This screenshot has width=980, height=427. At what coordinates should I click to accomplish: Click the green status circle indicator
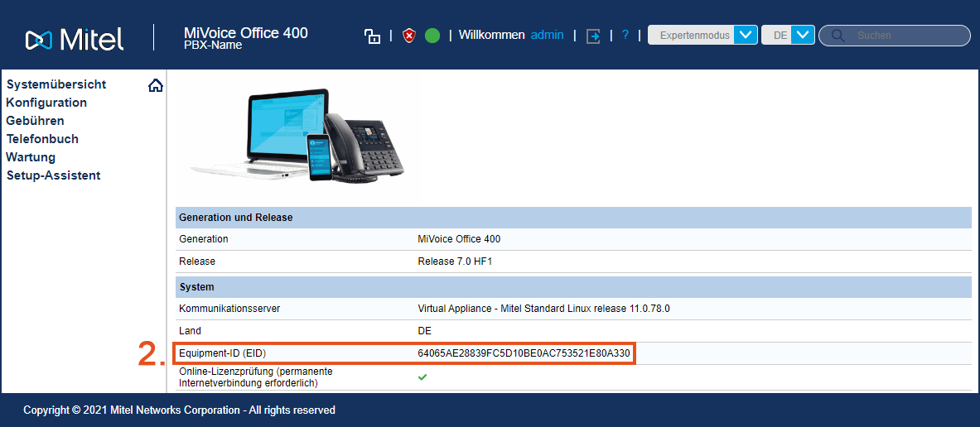(432, 36)
